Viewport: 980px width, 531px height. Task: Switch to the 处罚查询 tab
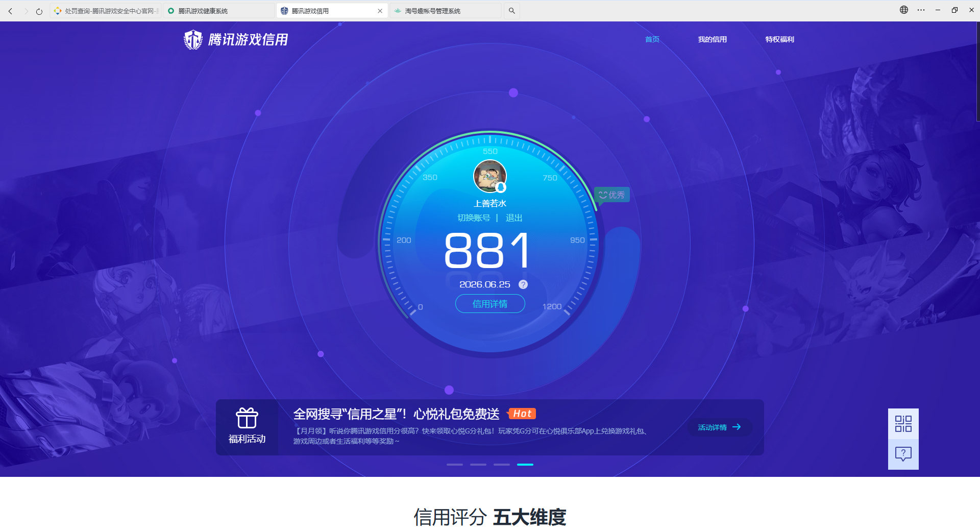click(x=106, y=11)
